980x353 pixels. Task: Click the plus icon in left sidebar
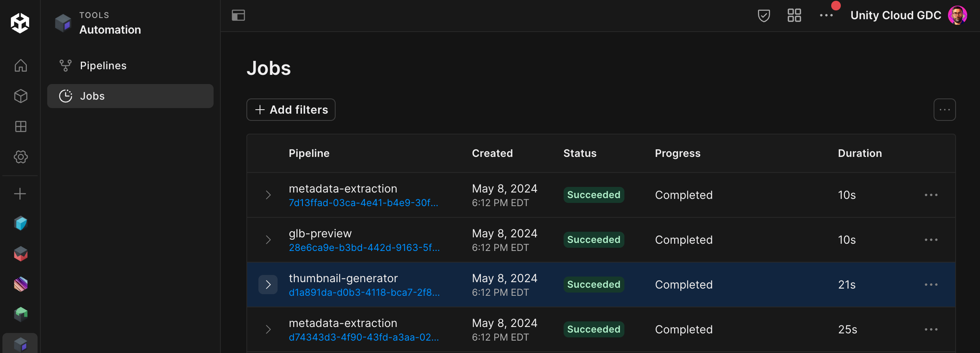pyautogui.click(x=20, y=194)
